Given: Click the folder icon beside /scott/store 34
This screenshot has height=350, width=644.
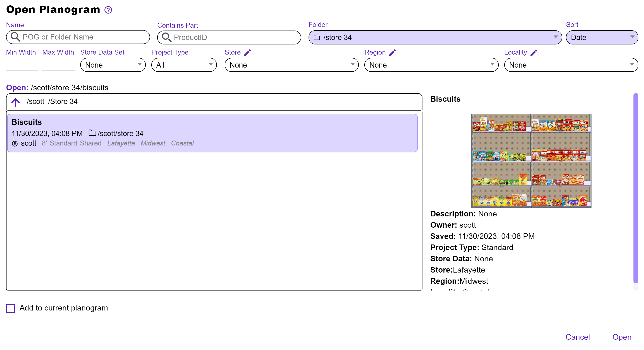Looking at the screenshot, I should pos(92,133).
